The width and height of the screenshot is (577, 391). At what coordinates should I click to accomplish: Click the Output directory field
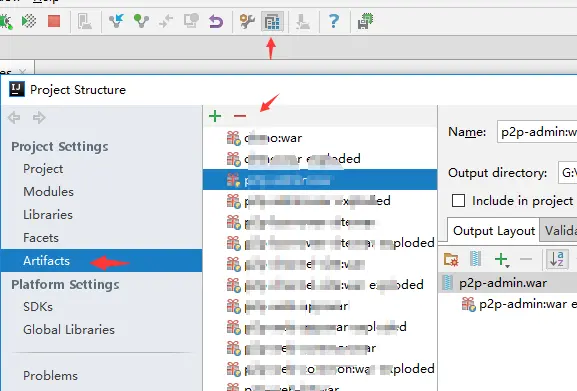pyautogui.click(x=567, y=173)
